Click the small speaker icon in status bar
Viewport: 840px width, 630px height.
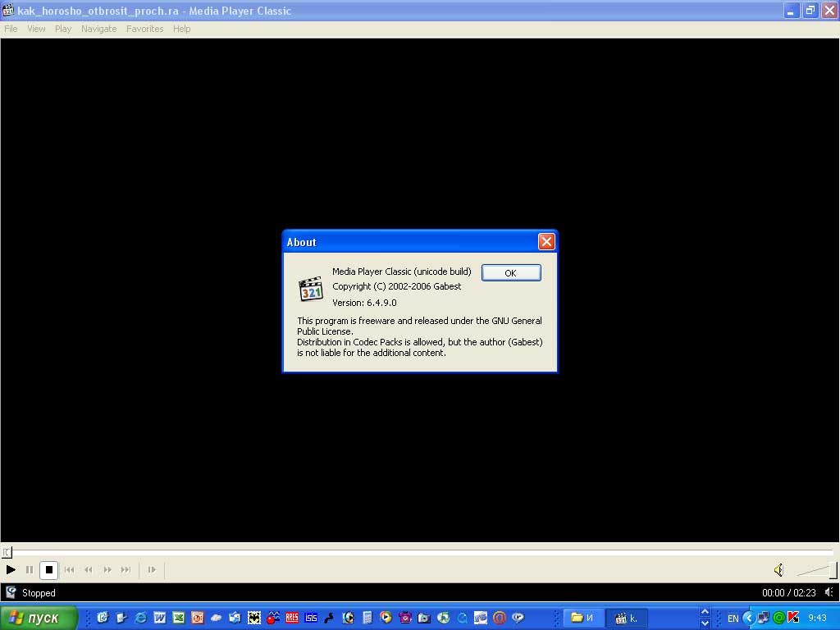829,592
